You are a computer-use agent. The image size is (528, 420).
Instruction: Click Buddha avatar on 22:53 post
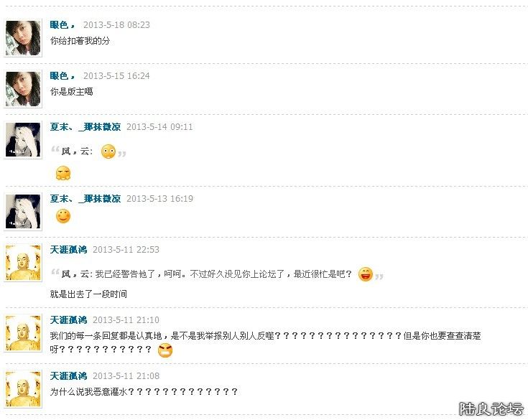[x=23, y=263]
